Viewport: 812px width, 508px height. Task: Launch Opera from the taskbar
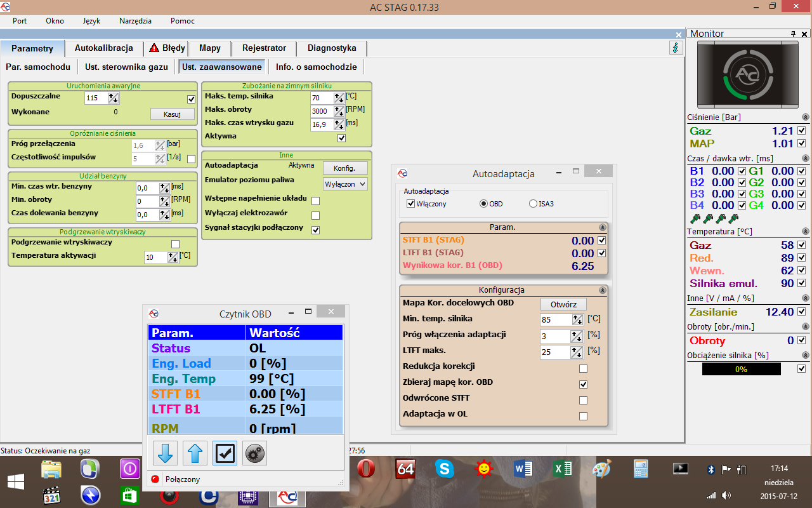[365, 470]
